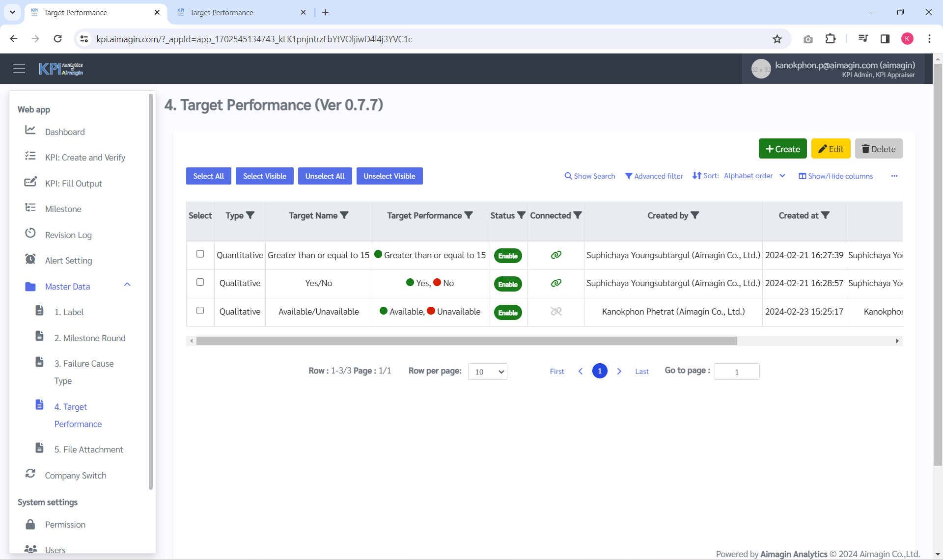Open the Row per page dropdown
Viewport: 943px width, 560px height.
[487, 372]
